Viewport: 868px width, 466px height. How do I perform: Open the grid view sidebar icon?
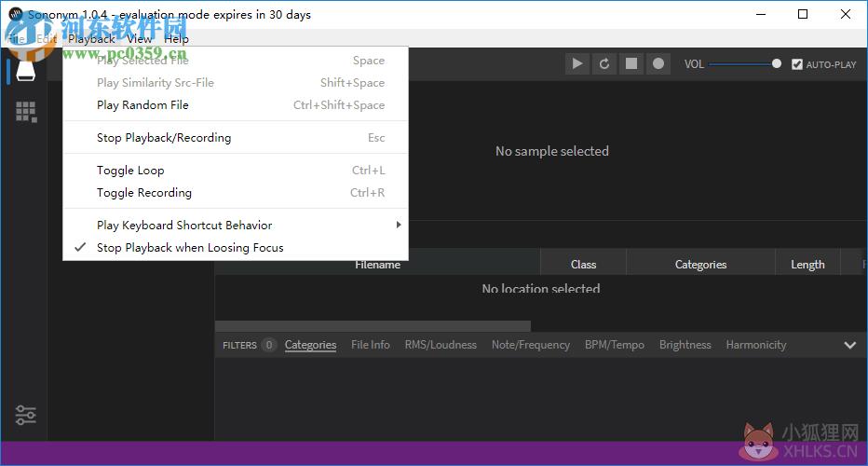tap(26, 112)
